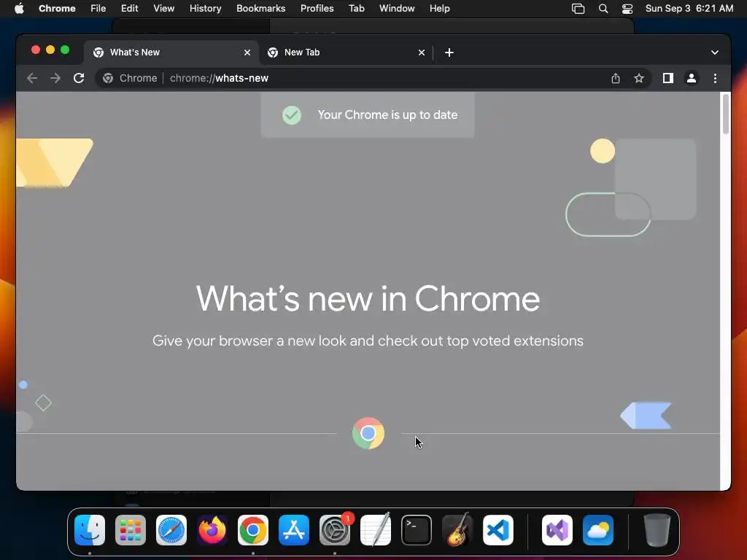This screenshot has height=560, width=747.
Task: Open the Bookmarks menu
Action: [260, 9]
